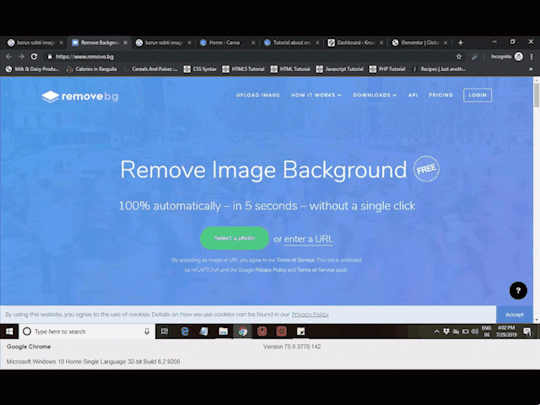The height and width of the screenshot is (405, 540).
Task: Open the Privacy Policy link in the cookie banner
Action: point(310,314)
